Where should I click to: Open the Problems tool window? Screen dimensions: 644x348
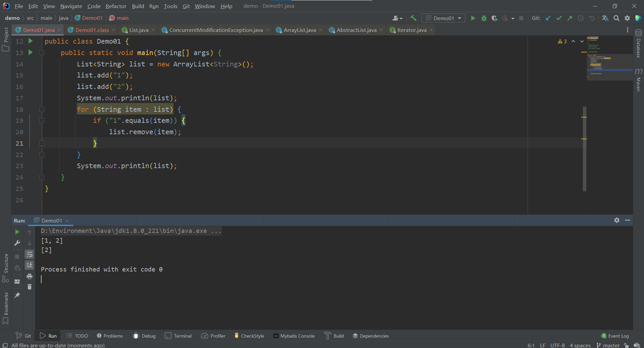pos(110,336)
